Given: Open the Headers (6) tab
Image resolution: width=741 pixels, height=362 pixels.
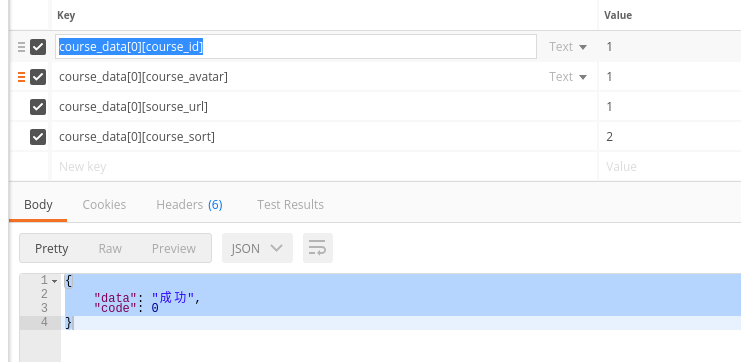Looking at the screenshot, I should pos(189,205).
